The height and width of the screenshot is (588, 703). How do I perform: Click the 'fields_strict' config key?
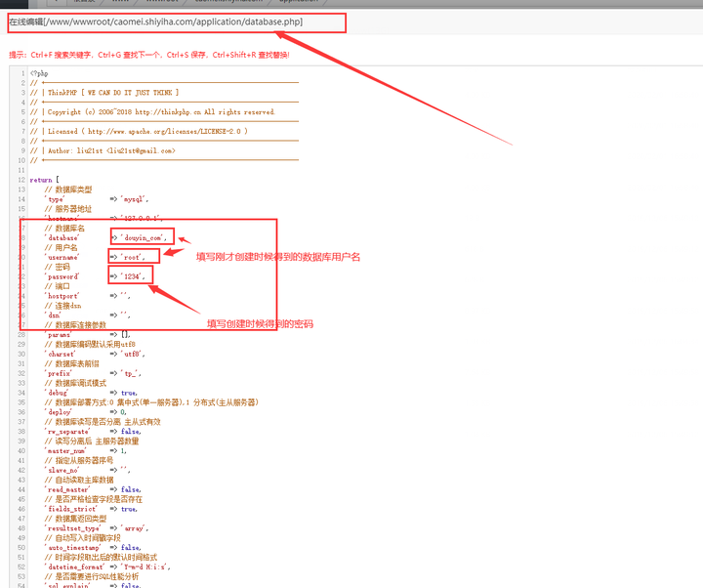(71, 509)
